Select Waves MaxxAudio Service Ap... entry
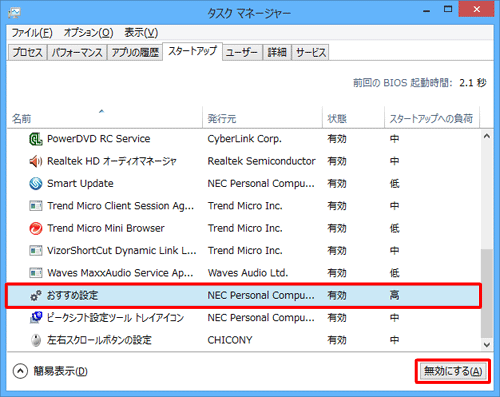500x397 pixels. 120,273
